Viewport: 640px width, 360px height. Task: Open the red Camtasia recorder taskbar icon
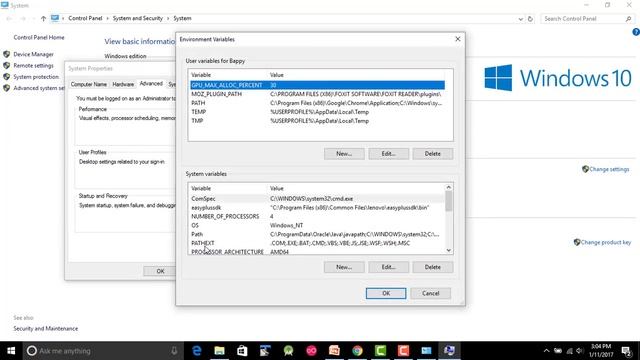pos(403,351)
